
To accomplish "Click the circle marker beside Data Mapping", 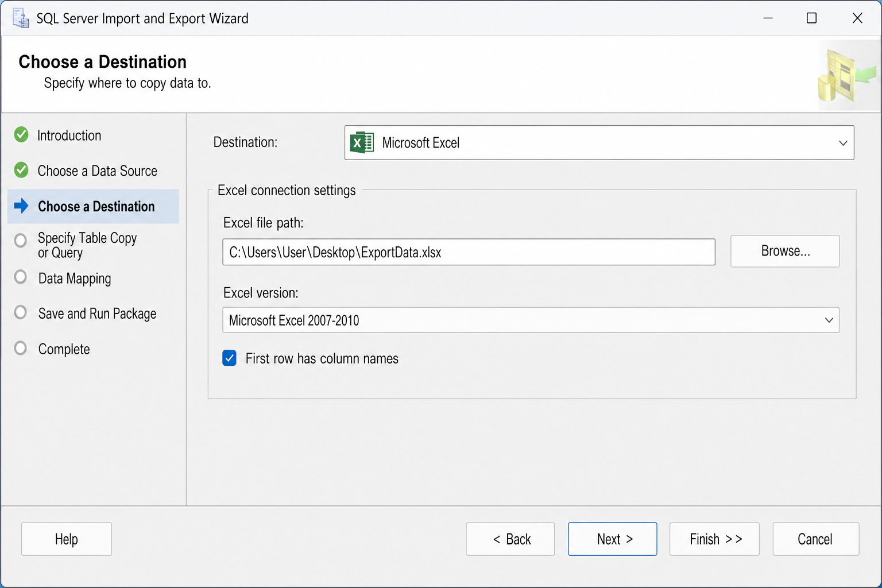I will (21, 277).
